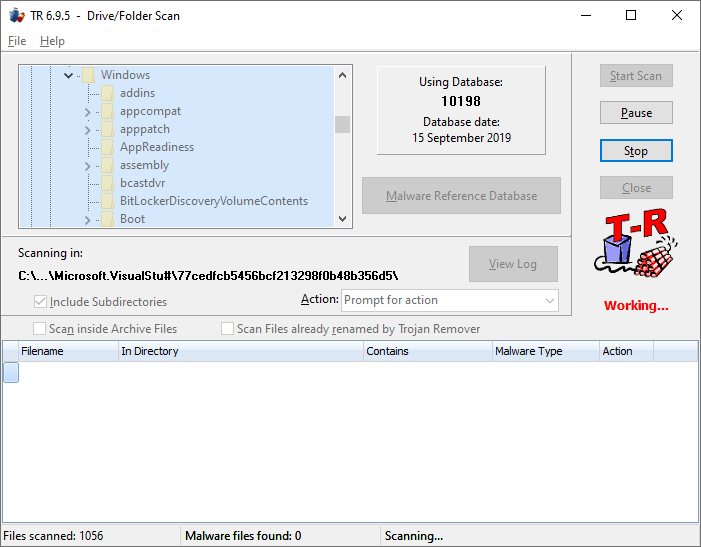Click the addins folder icon
This screenshot has height=547, width=701.
(107, 93)
